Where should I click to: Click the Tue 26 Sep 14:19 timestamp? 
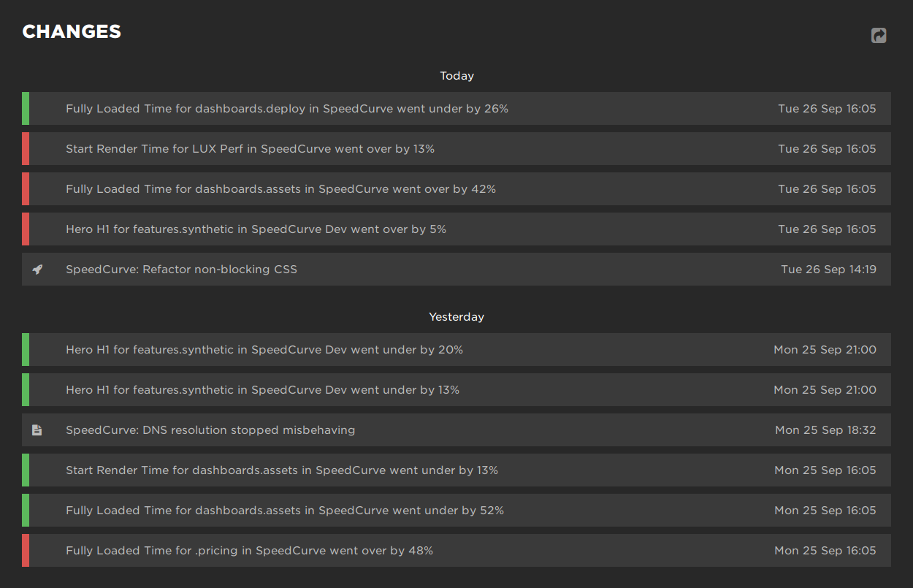point(828,269)
